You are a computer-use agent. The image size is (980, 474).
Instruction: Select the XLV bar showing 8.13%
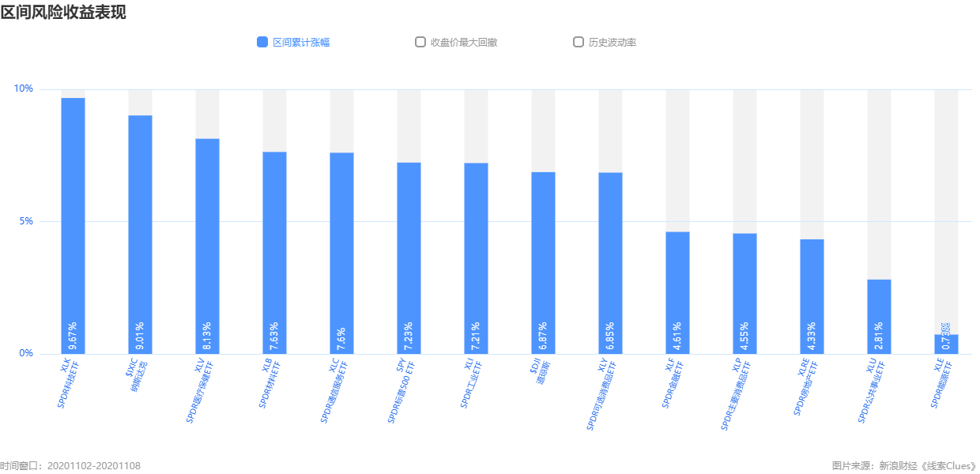click(207, 246)
